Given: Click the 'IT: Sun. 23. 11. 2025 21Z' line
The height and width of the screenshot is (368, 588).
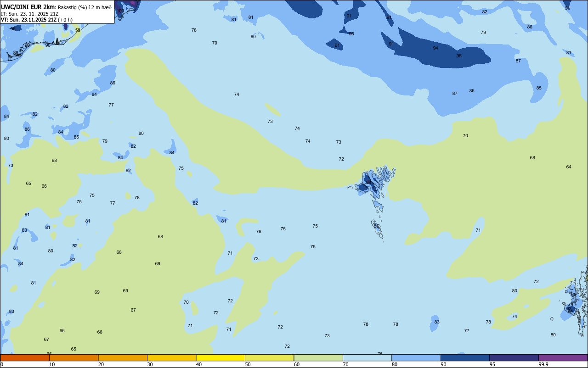Looking at the screenshot, I should pos(29,14).
